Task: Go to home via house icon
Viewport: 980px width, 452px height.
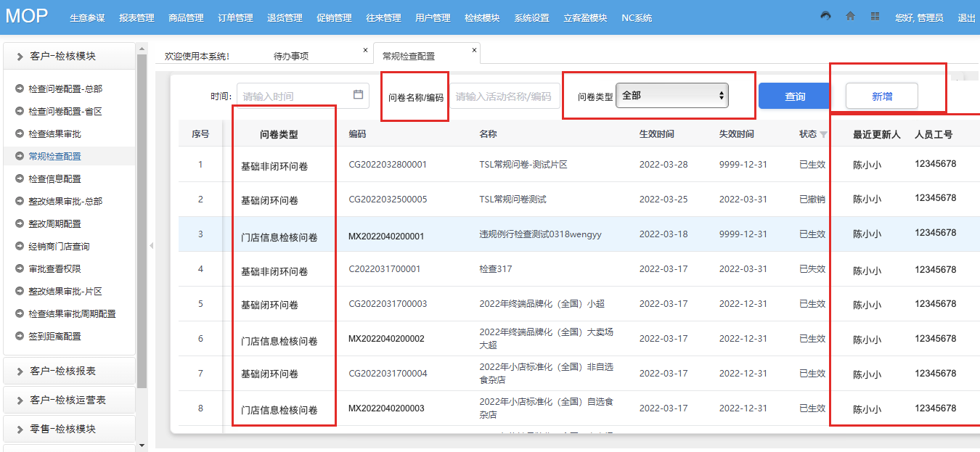Action: pyautogui.click(x=850, y=16)
